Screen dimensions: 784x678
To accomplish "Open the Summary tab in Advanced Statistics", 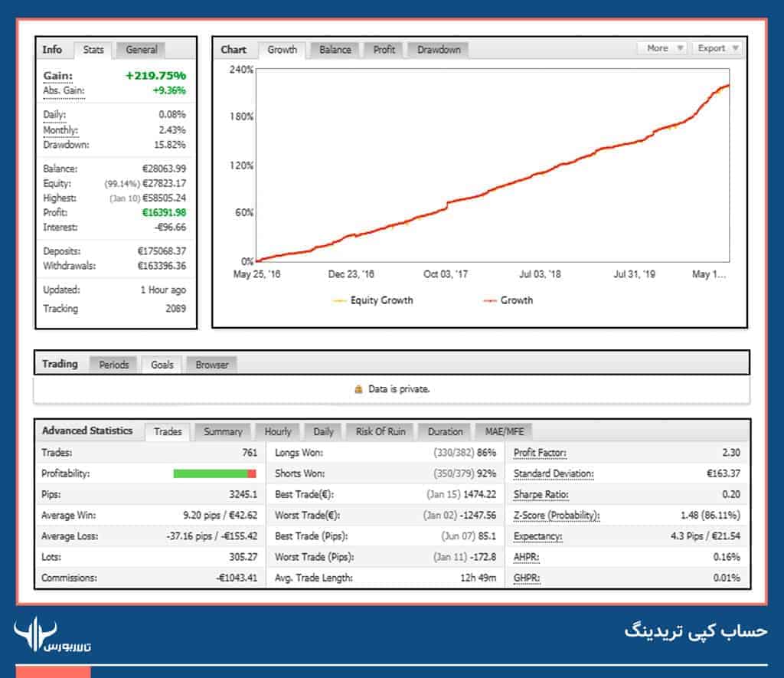I will click(222, 431).
